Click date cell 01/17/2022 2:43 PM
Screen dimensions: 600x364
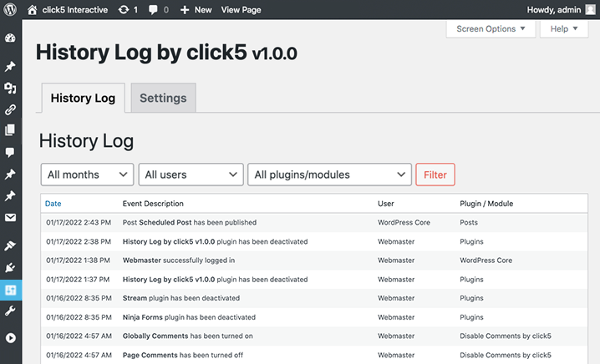[79, 223]
